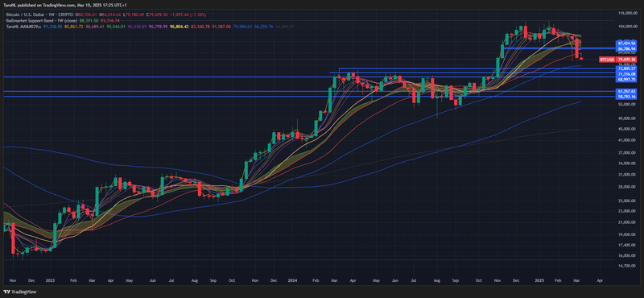Screen dimensions: 644x298
Task: Click the change value -1,097.44 in legend
Action: point(179,14)
